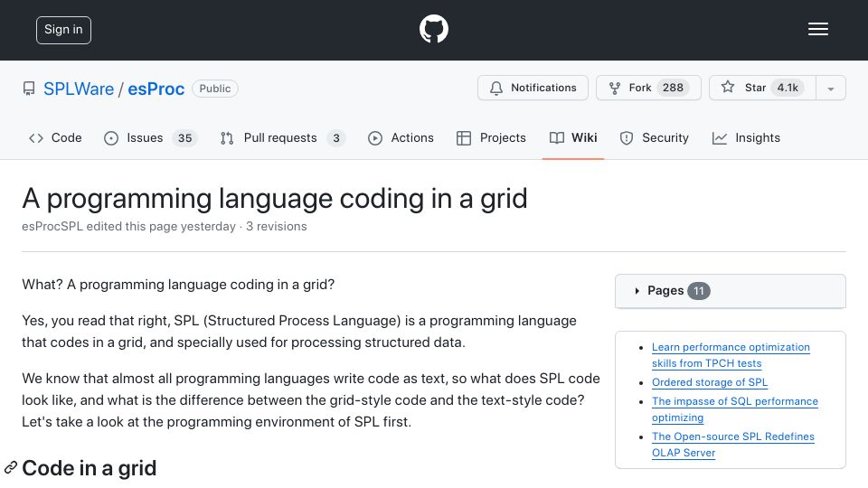Click the Star 4.1k button
This screenshot has width=868, height=488.
(762, 88)
